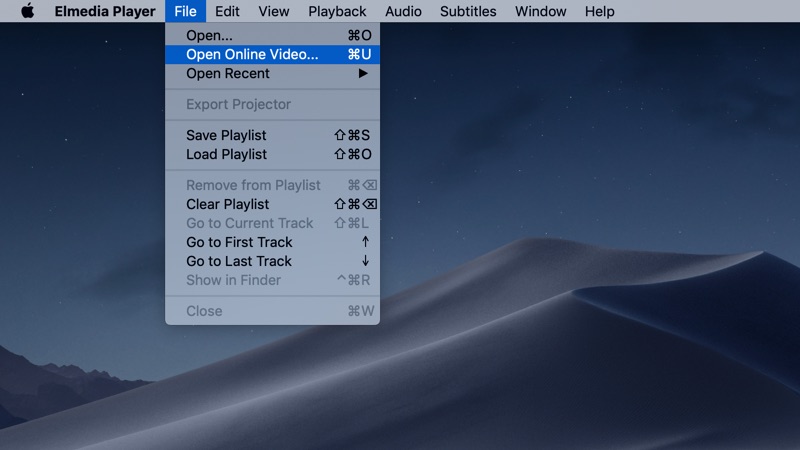
Task: Open the Help menu
Action: point(599,11)
